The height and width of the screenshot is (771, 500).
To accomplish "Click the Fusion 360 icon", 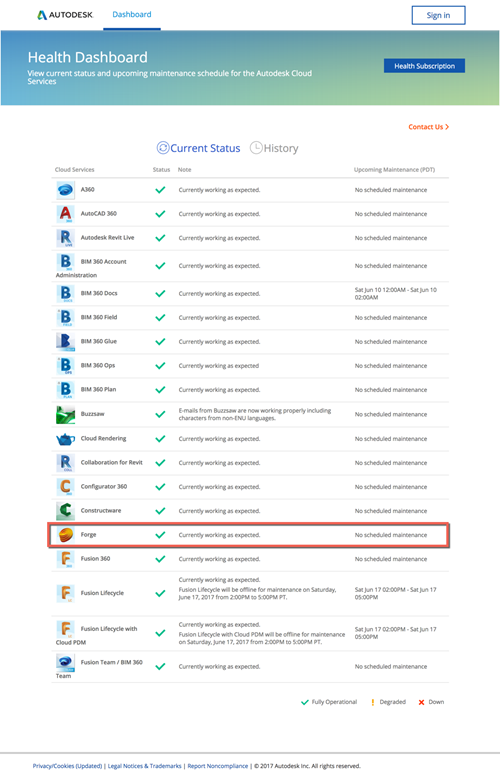I will [65, 559].
